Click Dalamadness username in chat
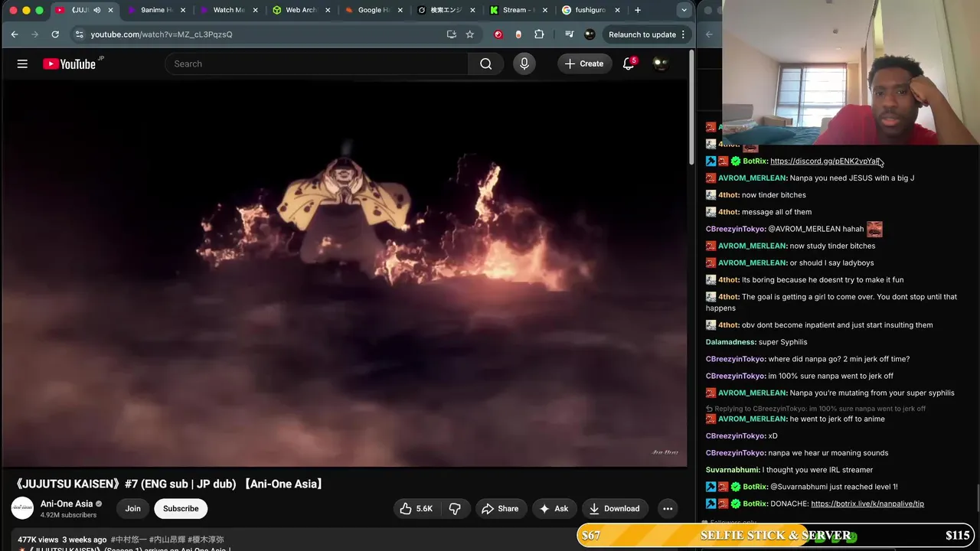This screenshot has width=980, height=551. tap(731, 342)
